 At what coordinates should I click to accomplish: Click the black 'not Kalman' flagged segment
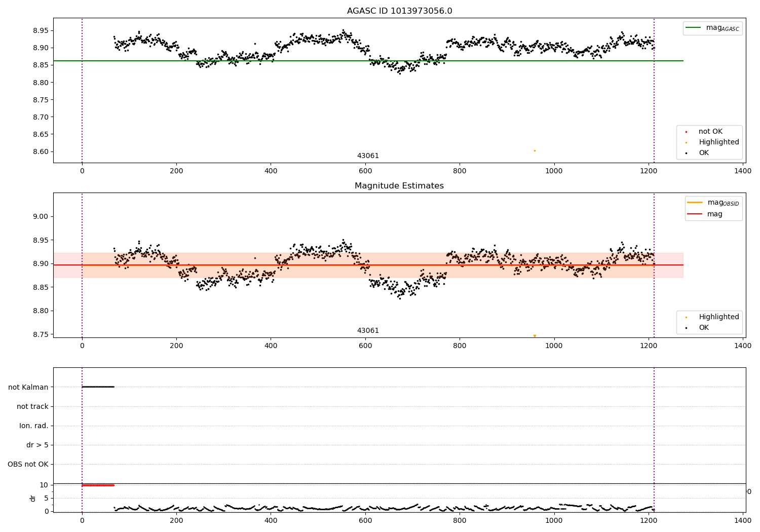point(98,387)
